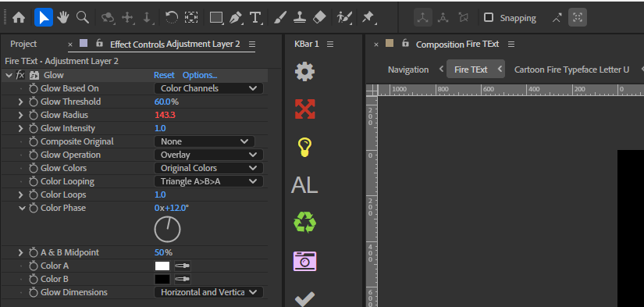The width and height of the screenshot is (644, 307).
Task: Click Options link for Glow
Action: (x=200, y=75)
